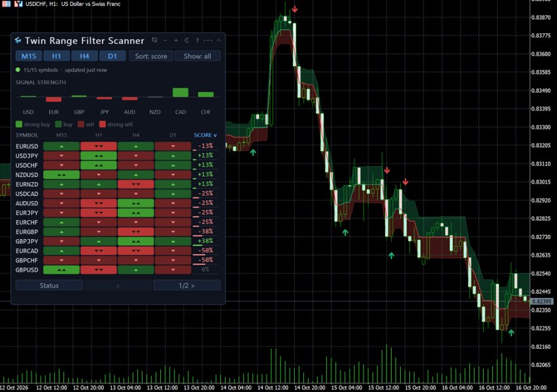
Task: Toggle the dark mode moon icon
Action: point(186,41)
